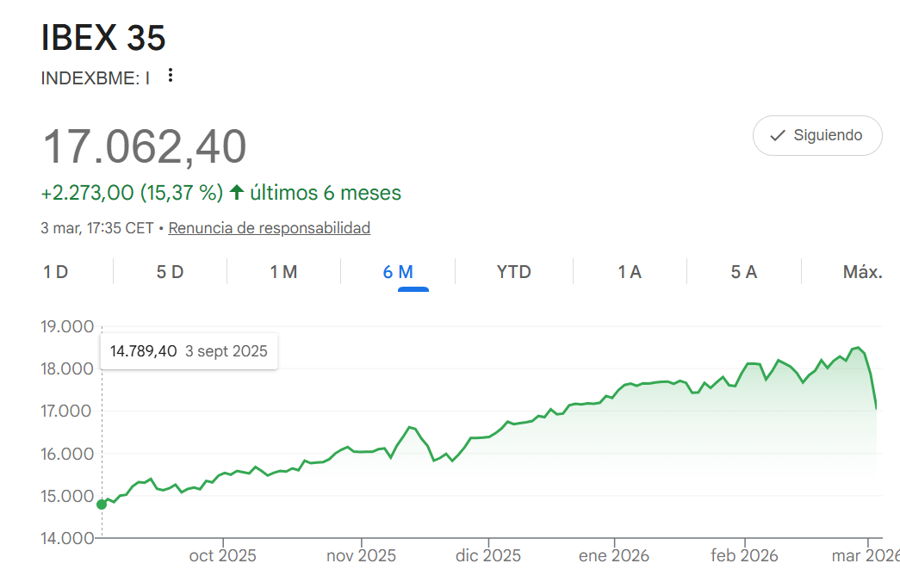The width and height of the screenshot is (900, 588).
Task: Click the 14.789,40 chart tooltip
Action: pyautogui.click(x=189, y=351)
